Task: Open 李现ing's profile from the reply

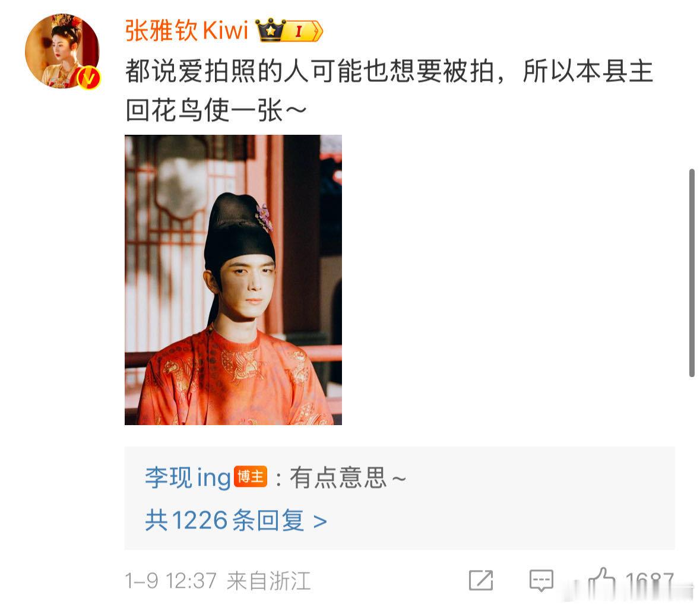Action: [188, 477]
